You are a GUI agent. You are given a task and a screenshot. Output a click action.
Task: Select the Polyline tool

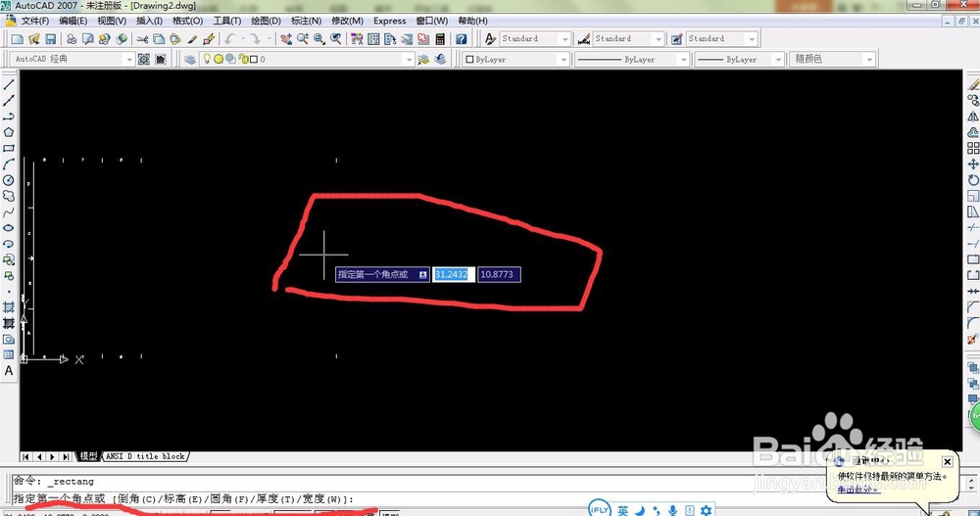[9, 117]
